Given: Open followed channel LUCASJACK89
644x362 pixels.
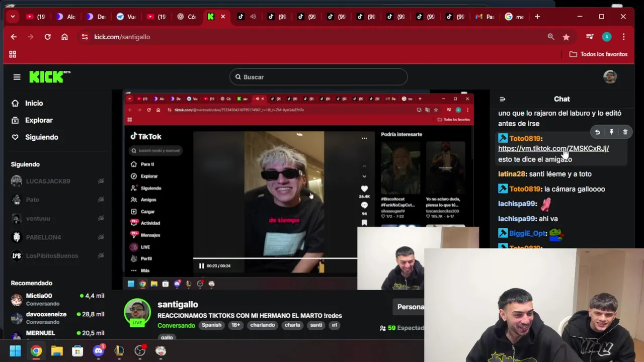Looking at the screenshot, I should click(57, 181).
